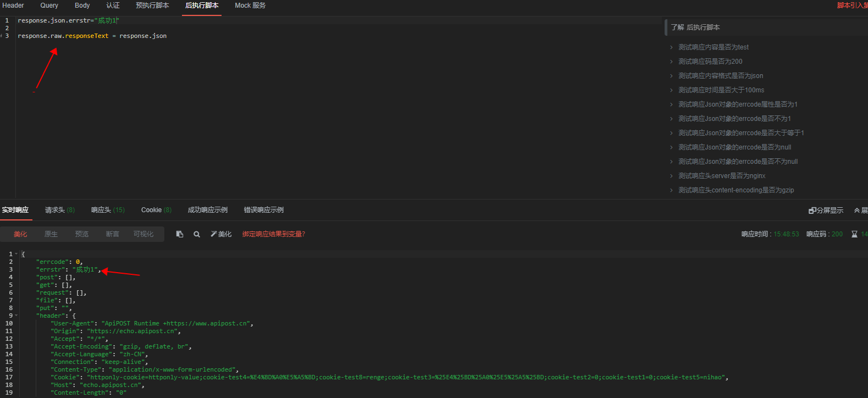Open the Cookie (8) tab
The image size is (868, 398).
156,210
